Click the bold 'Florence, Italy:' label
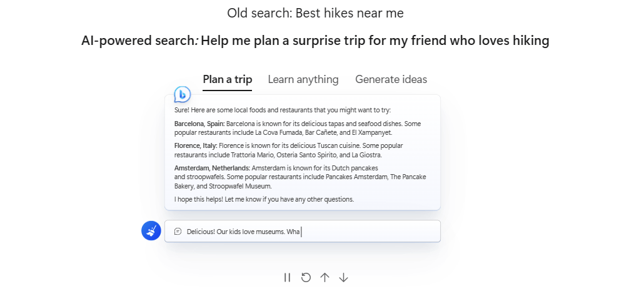This screenshot has height=294, width=644. [x=196, y=145]
